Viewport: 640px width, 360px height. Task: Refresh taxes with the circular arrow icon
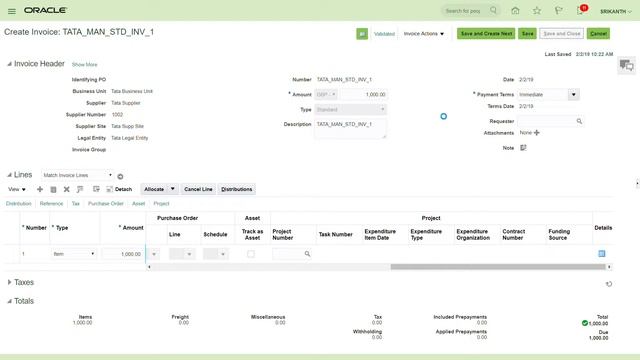tap(609, 284)
